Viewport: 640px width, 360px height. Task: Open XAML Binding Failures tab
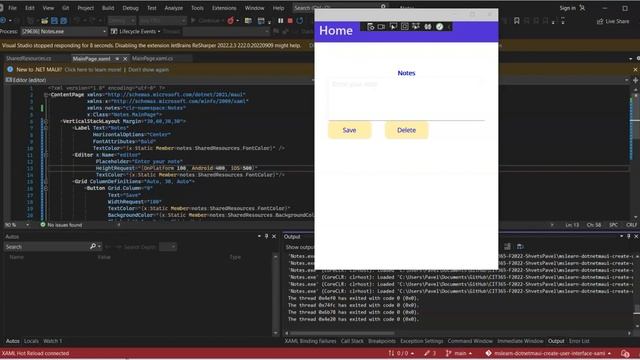coord(310,341)
